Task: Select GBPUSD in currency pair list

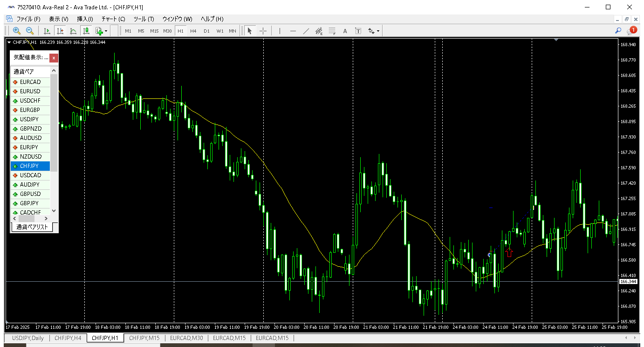Action: tap(30, 194)
